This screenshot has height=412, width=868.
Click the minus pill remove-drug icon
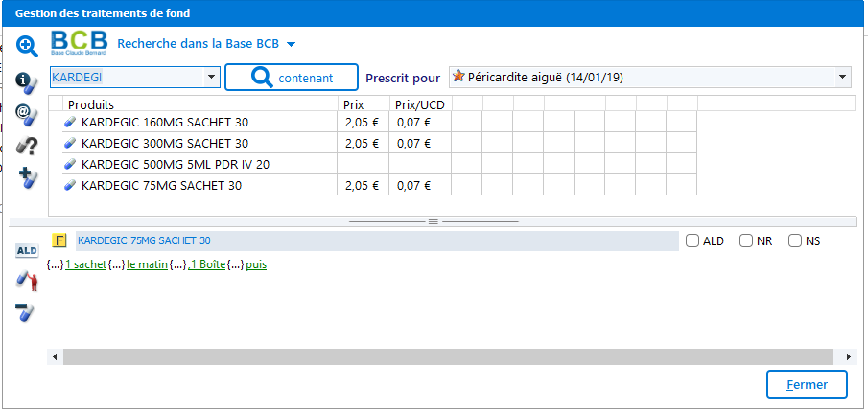(26, 312)
